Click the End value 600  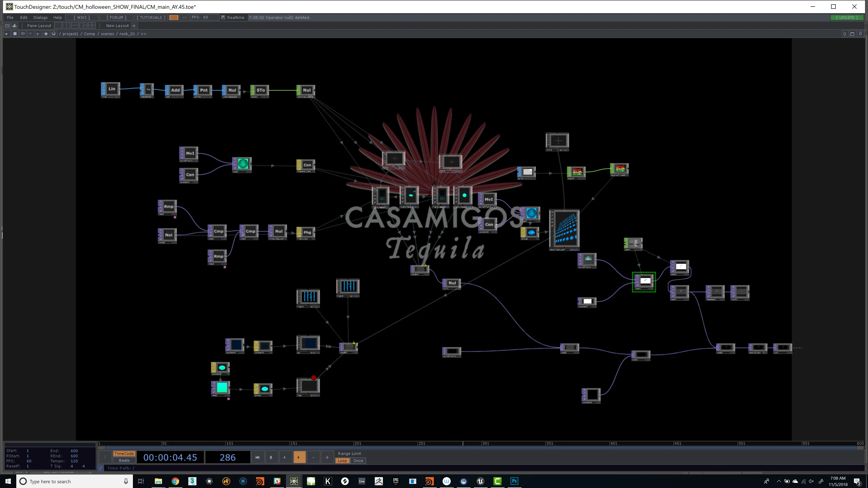point(74,451)
